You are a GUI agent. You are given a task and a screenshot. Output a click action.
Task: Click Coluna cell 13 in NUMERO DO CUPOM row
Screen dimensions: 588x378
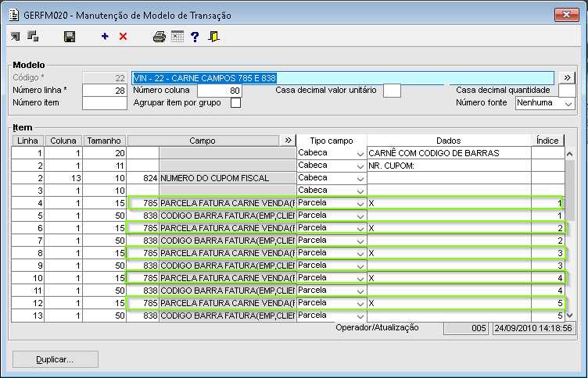pyautogui.click(x=63, y=178)
